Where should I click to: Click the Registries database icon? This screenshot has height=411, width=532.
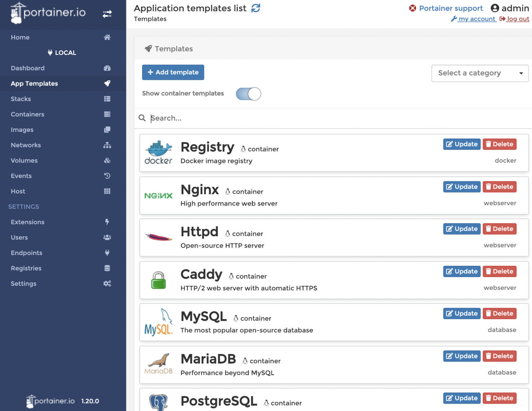(x=107, y=268)
